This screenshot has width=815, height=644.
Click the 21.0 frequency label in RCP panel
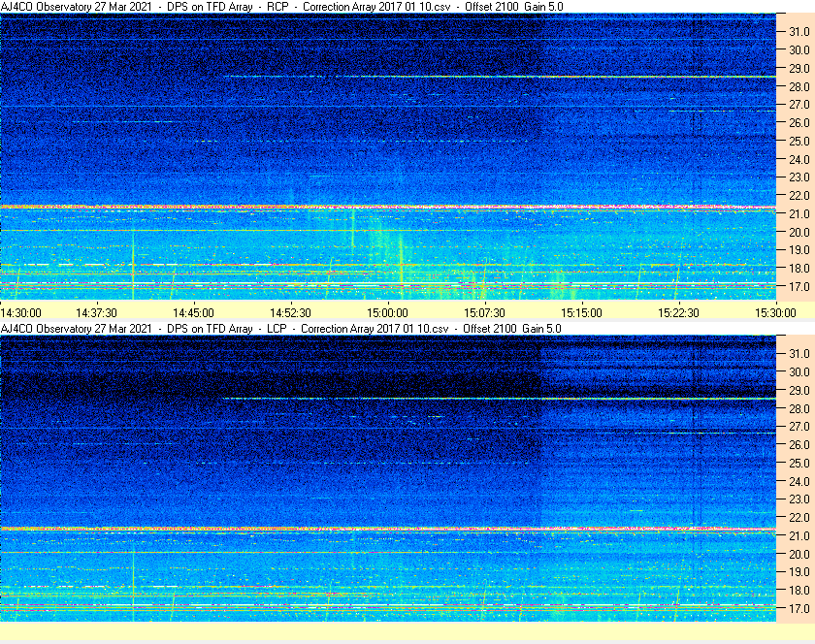pyautogui.click(x=799, y=213)
